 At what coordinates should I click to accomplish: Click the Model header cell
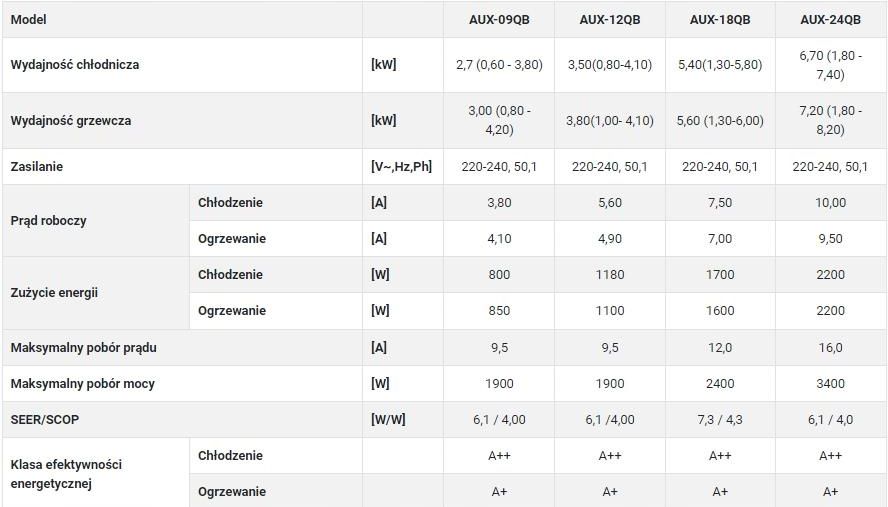point(28,20)
